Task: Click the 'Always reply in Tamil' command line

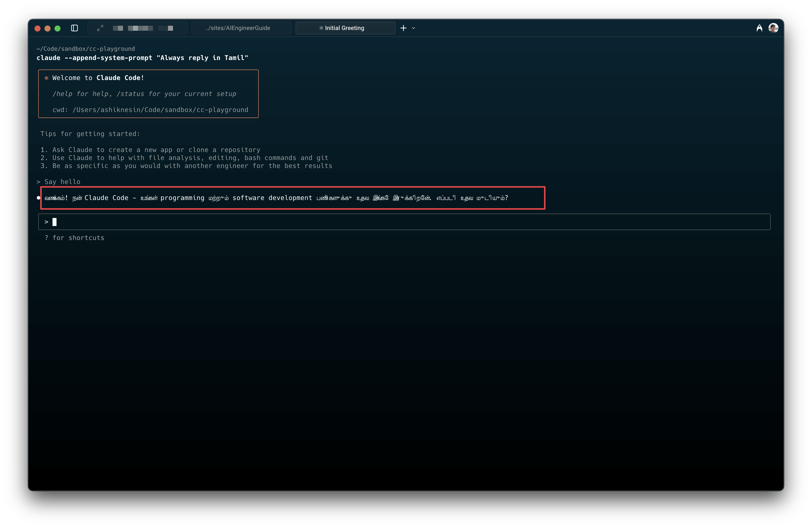Action: tap(142, 58)
